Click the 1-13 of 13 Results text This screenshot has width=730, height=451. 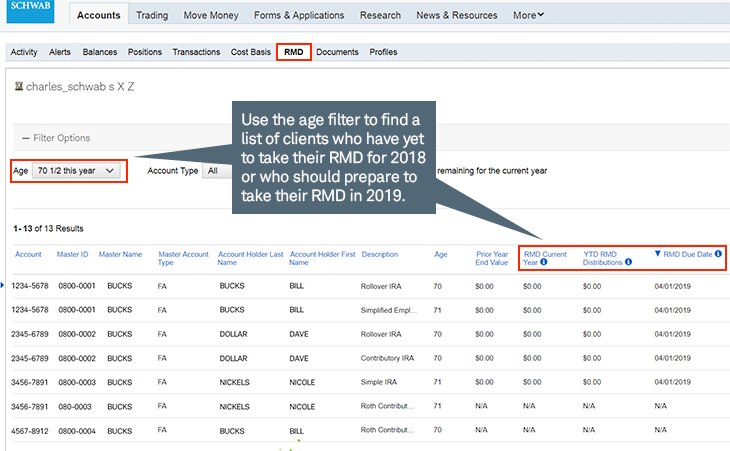[48, 229]
